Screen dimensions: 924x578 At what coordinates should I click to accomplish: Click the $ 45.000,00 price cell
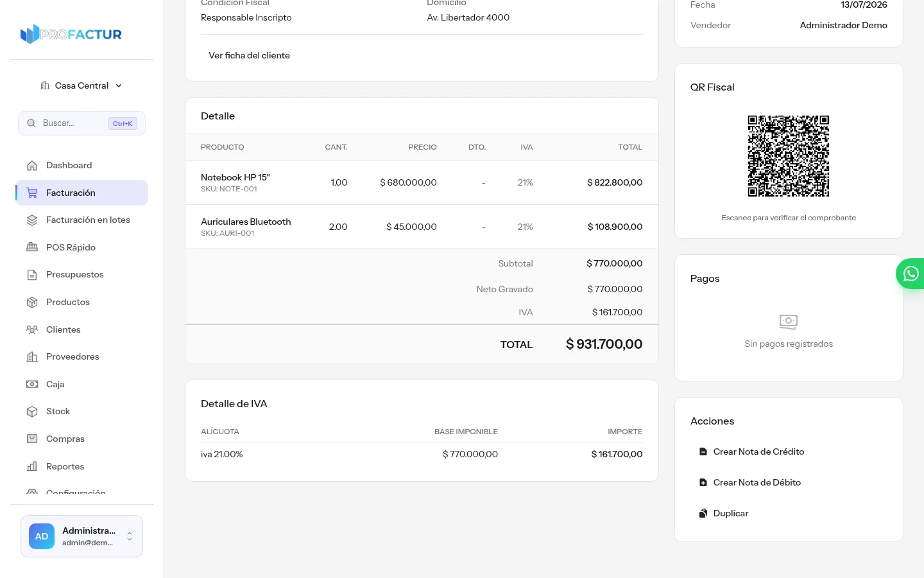411,227
